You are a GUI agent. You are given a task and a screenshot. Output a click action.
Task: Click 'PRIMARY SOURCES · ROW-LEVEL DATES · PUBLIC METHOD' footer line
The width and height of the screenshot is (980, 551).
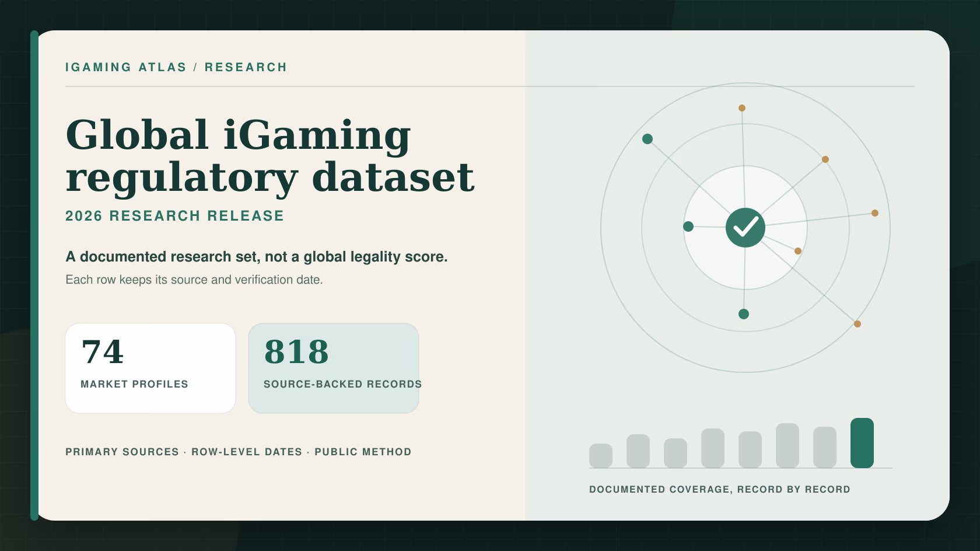click(x=239, y=452)
